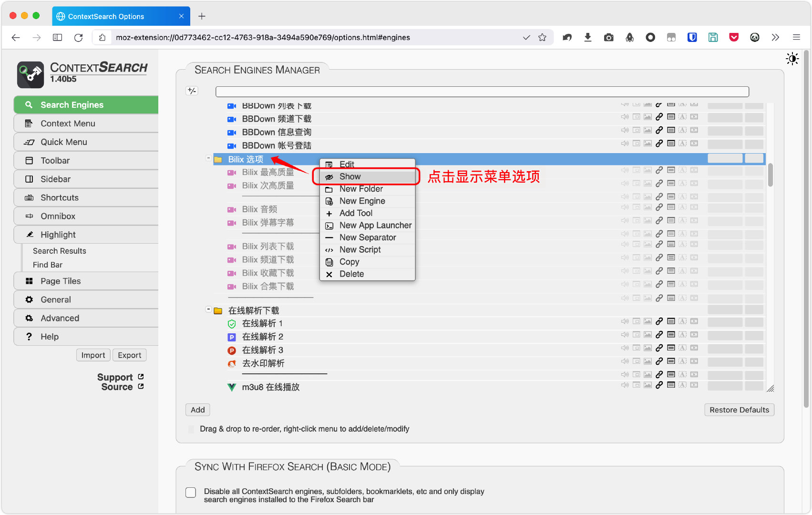Image resolution: width=812 pixels, height=515 pixels.
Task: Click the green V icon of m3u8 在线播放
Action: click(x=232, y=387)
